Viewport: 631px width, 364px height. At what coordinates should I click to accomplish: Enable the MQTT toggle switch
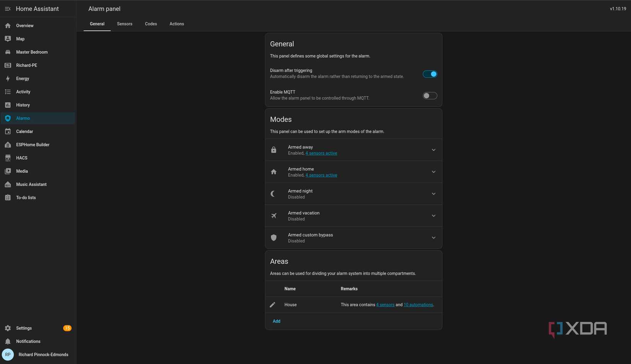point(430,96)
